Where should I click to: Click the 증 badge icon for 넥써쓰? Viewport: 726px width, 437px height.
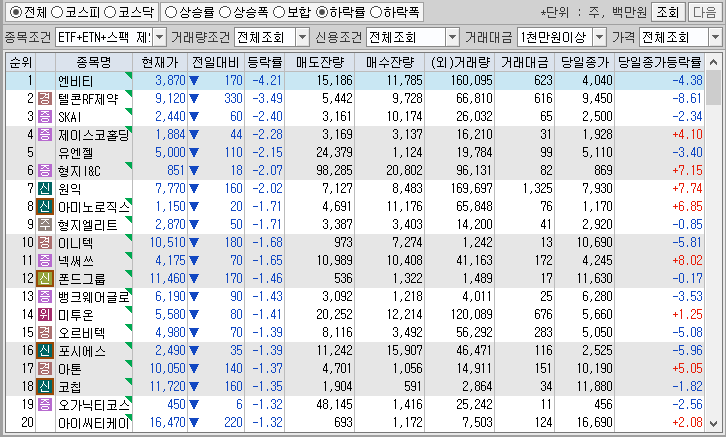45,261
